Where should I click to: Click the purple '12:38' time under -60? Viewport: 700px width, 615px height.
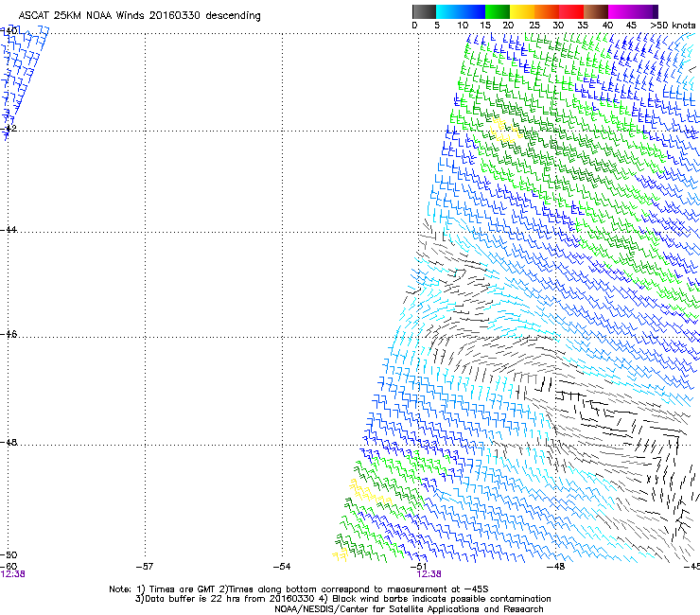(13, 574)
